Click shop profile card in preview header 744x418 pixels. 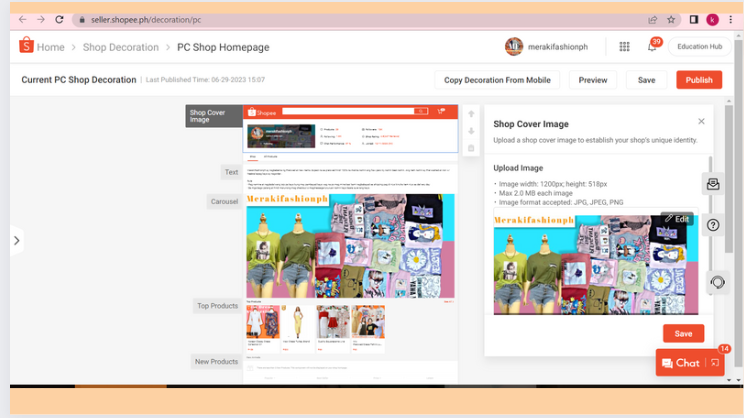[281, 136]
